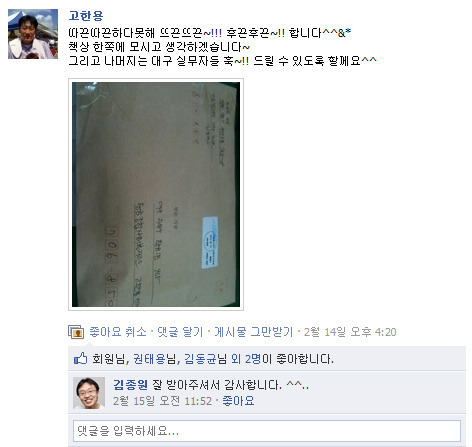The image size is (472, 447).
Task: Click 댓글 달기 to comment
Action: (x=180, y=332)
